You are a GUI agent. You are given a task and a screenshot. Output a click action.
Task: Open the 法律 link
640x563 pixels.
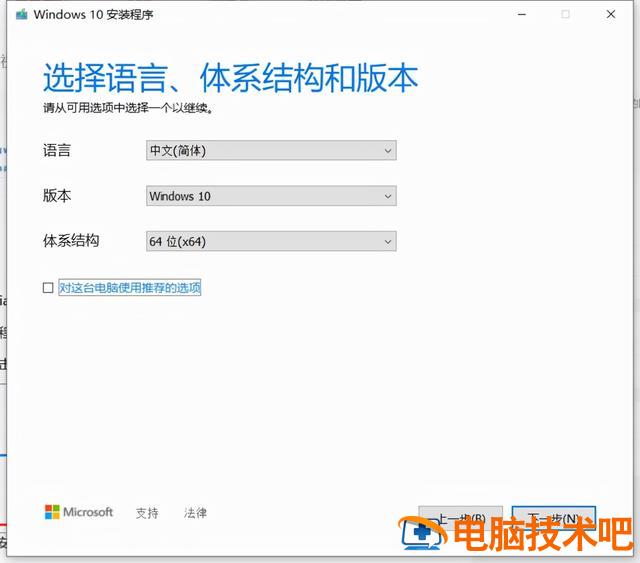(196, 513)
